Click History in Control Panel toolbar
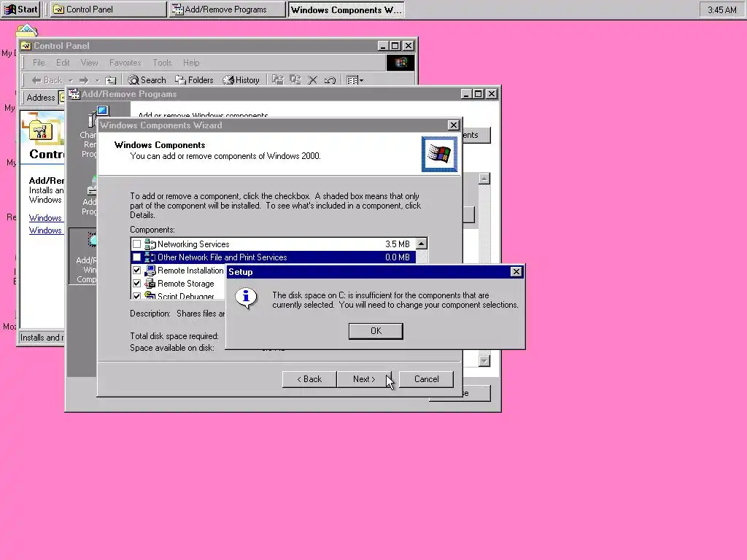This screenshot has width=747, height=560. point(241,80)
